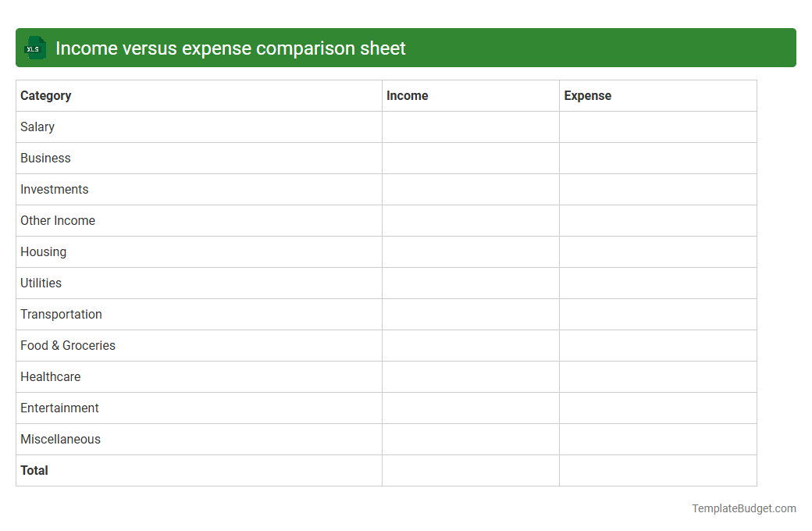Image resolution: width=812 pixels, height=531 pixels.
Task: Click the empty Income cell beside Salary
Action: [469, 127]
